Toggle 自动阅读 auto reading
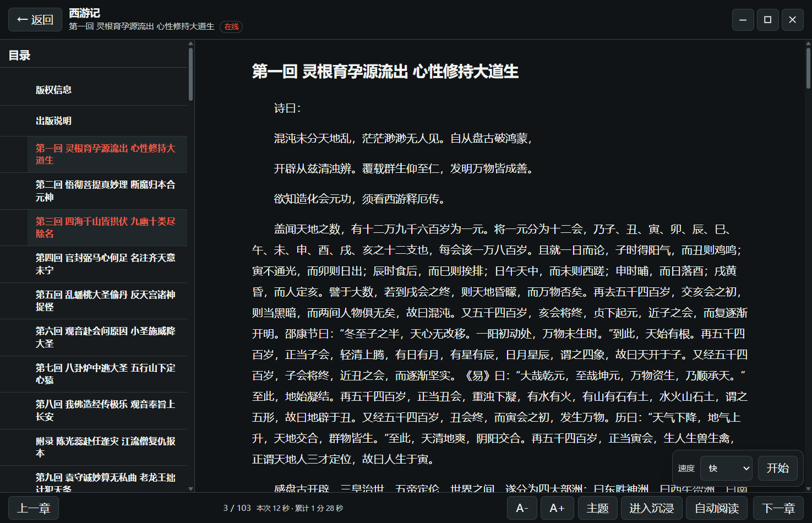Image resolution: width=812 pixels, height=523 pixels. tap(717, 508)
